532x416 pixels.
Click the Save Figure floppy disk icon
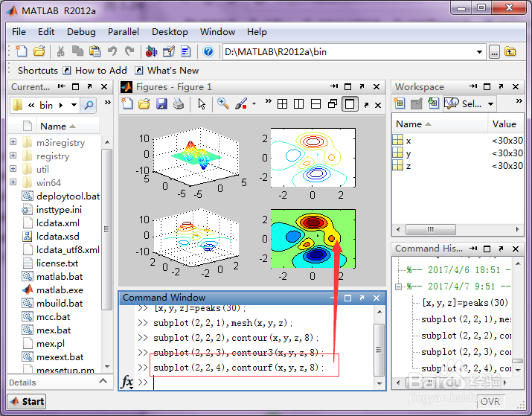pyautogui.click(x=161, y=104)
